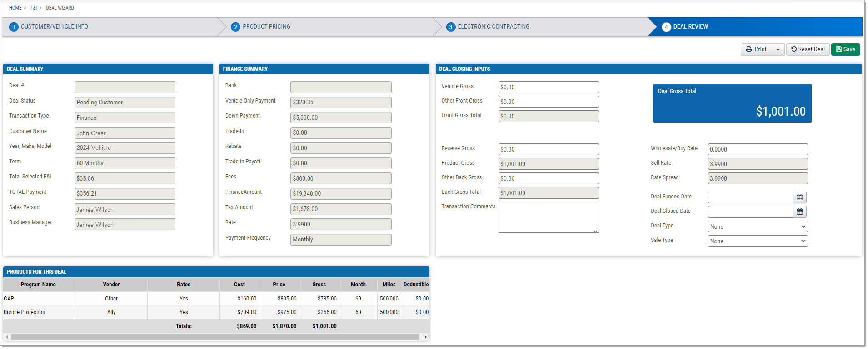Click the TOTAL Payment $356.21 field
The height and width of the screenshot is (349, 868).
point(125,194)
